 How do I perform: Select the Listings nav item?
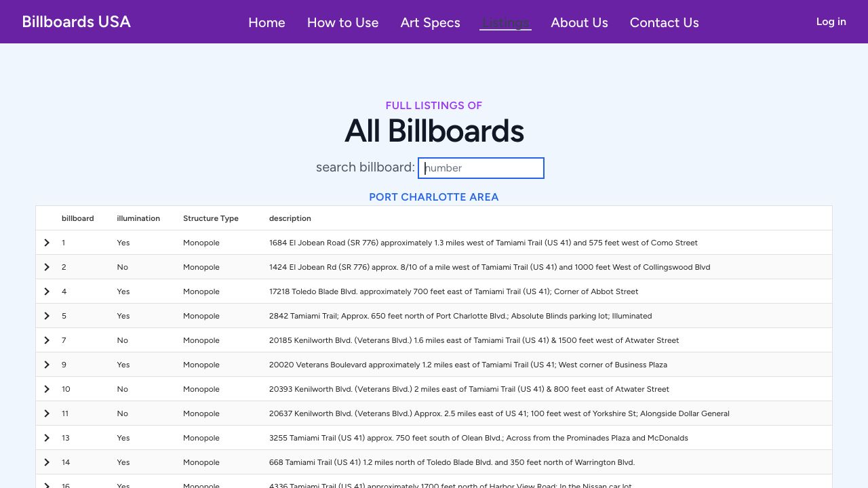point(505,22)
